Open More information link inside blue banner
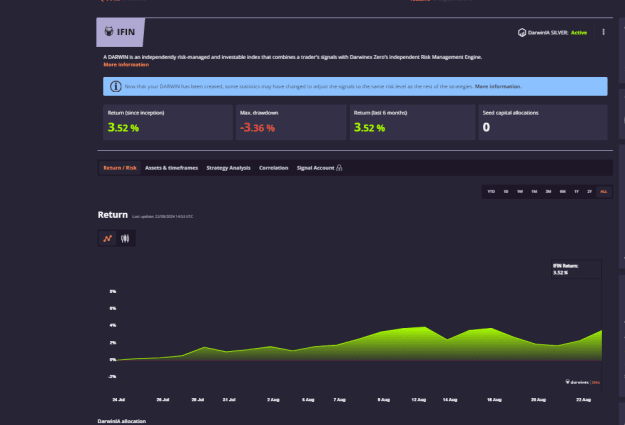 click(498, 87)
